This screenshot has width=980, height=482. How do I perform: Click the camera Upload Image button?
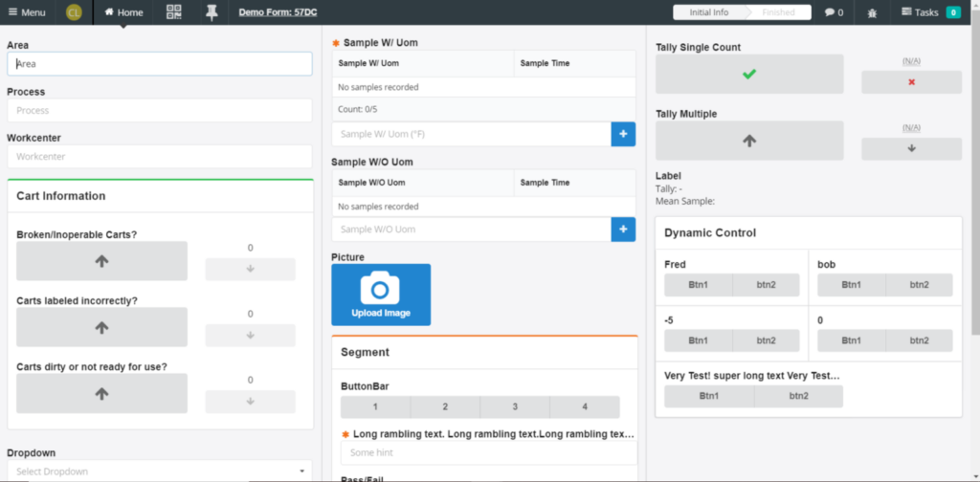pos(381,295)
